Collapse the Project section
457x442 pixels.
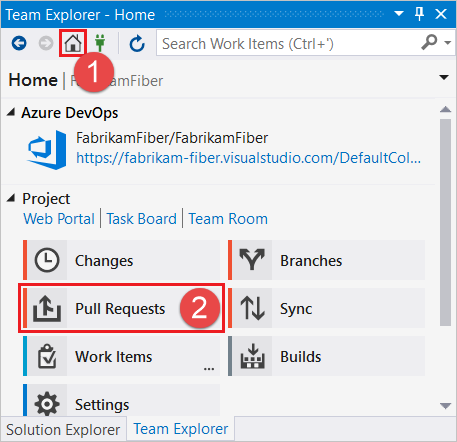point(11,198)
